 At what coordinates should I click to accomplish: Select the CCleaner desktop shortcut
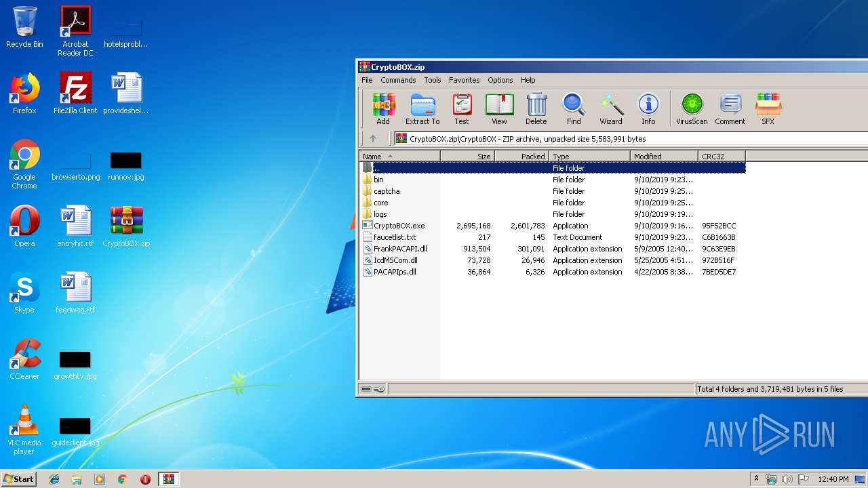(x=24, y=360)
